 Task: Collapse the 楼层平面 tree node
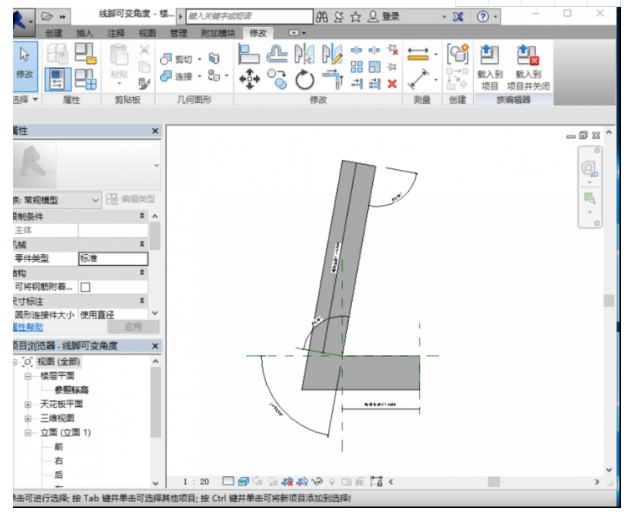(x=29, y=376)
